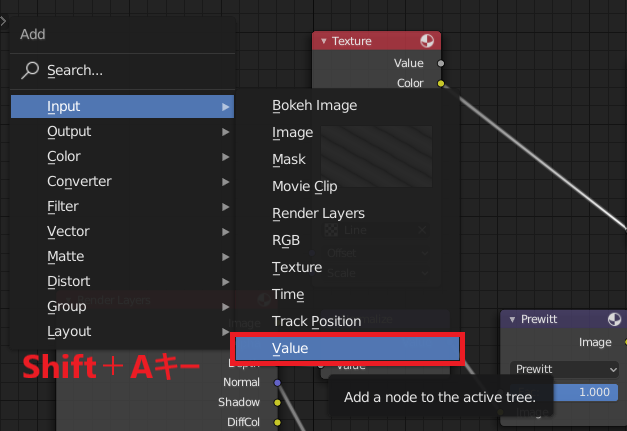Click the Prewitt node title
The image size is (627, 431).
point(539,319)
